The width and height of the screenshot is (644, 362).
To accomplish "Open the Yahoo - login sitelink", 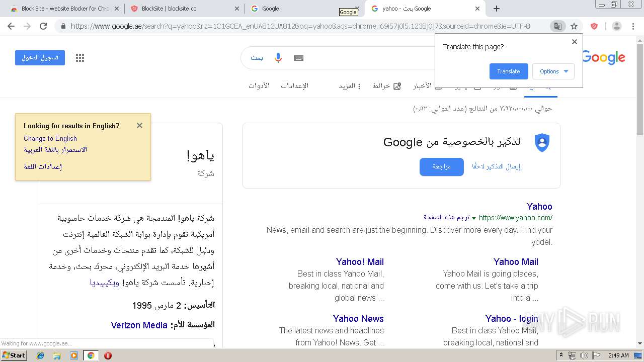I will (x=512, y=319).
